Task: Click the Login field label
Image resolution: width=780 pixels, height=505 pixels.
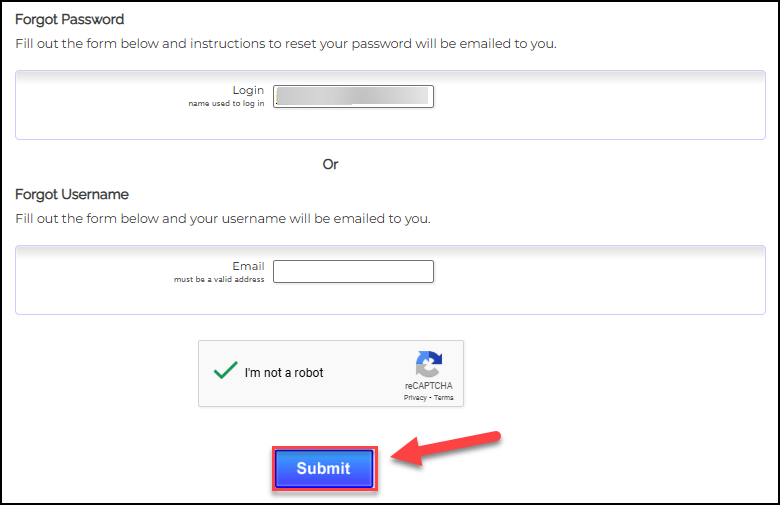Action: coord(248,90)
